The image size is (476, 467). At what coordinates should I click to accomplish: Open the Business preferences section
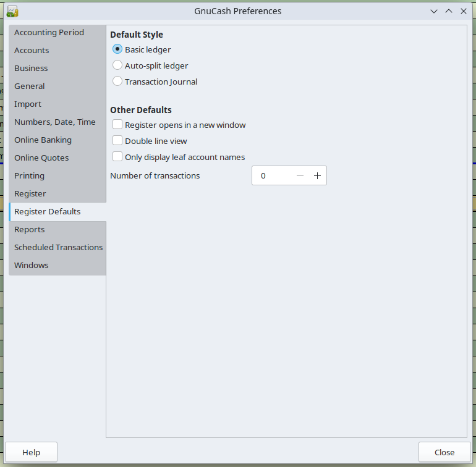31,68
